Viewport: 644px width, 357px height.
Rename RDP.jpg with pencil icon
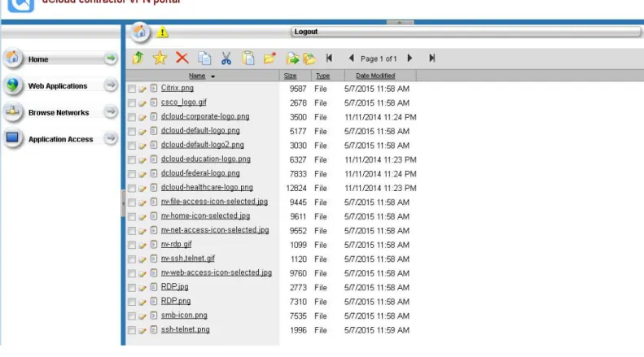(x=142, y=288)
